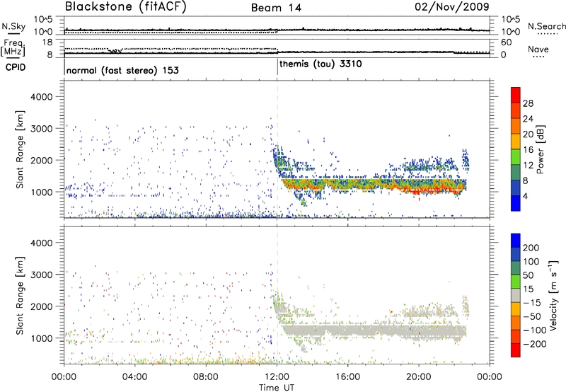Click the 2000 tick of the power panel
The height and width of the screenshot is (392, 566).
42,160
